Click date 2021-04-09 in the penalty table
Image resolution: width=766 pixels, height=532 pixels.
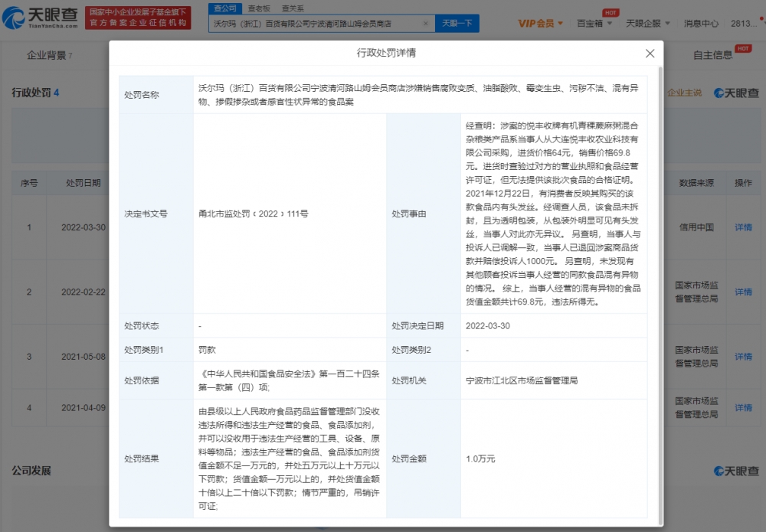pos(83,407)
